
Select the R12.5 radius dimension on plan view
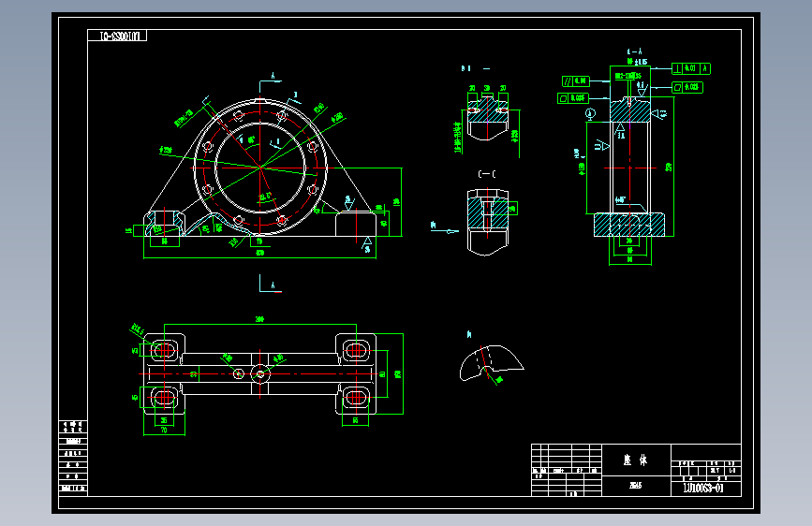point(138,329)
